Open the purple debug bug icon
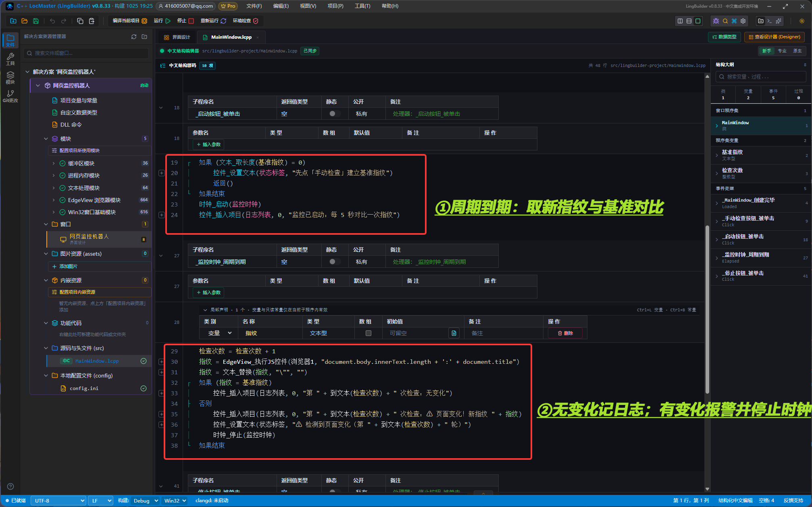The height and width of the screenshot is (507, 812). 716,21
